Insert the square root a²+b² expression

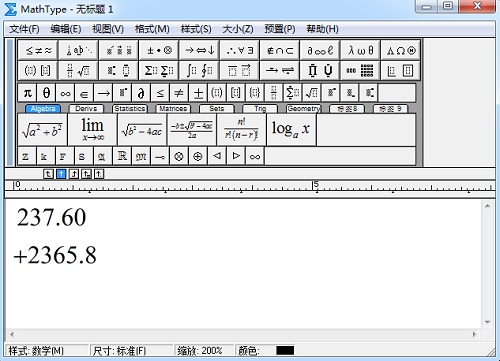point(42,130)
